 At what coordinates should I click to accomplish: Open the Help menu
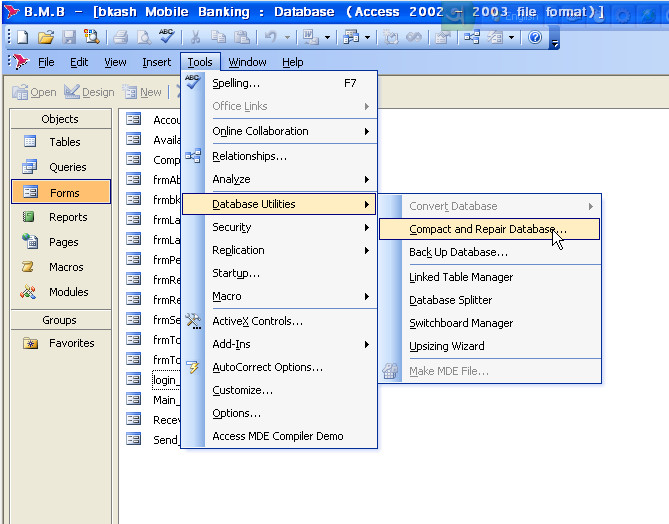293,62
